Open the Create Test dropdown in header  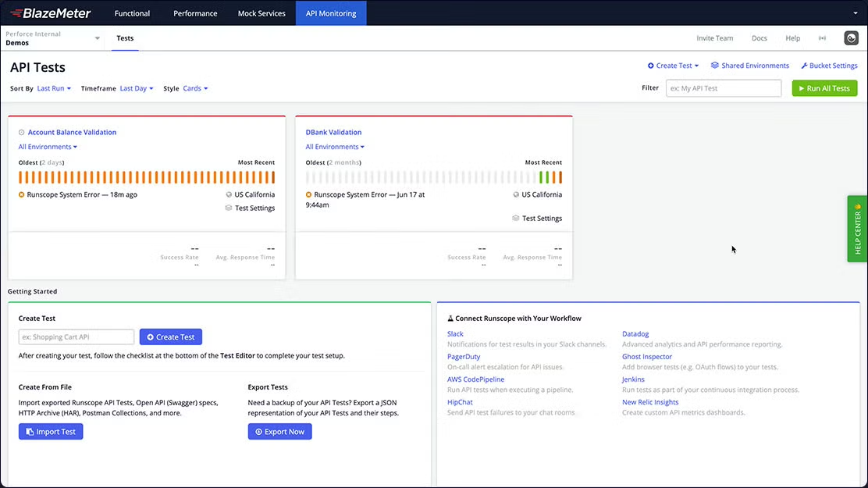673,66
